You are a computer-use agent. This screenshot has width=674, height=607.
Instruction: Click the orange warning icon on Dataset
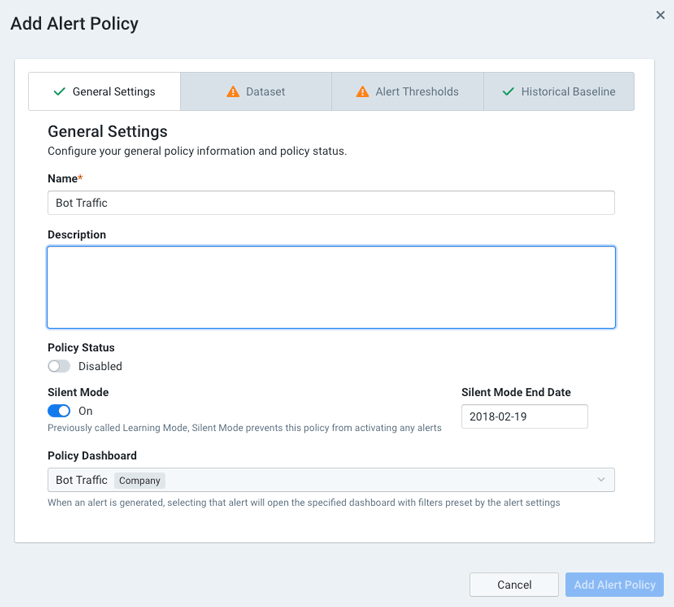pos(233,92)
